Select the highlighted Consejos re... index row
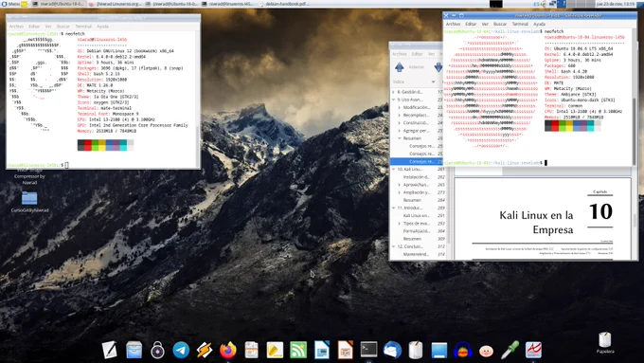This screenshot has height=363, width=644. tap(417, 161)
